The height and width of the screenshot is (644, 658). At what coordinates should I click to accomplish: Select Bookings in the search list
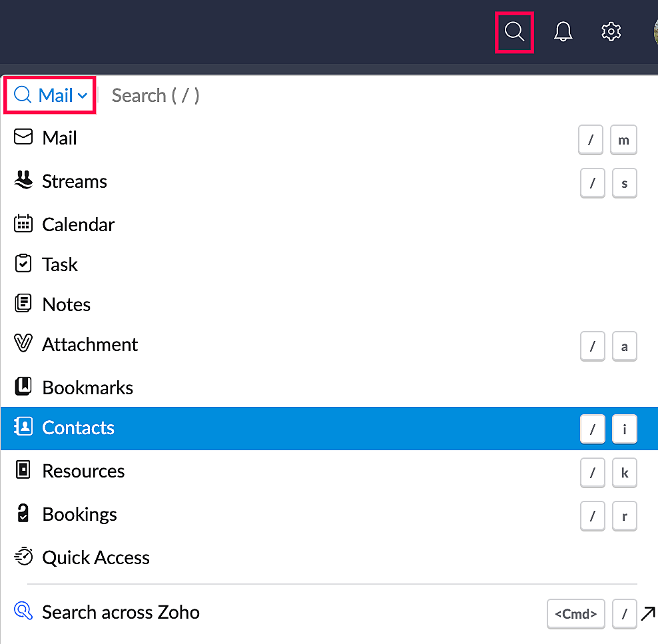(79, 514)
